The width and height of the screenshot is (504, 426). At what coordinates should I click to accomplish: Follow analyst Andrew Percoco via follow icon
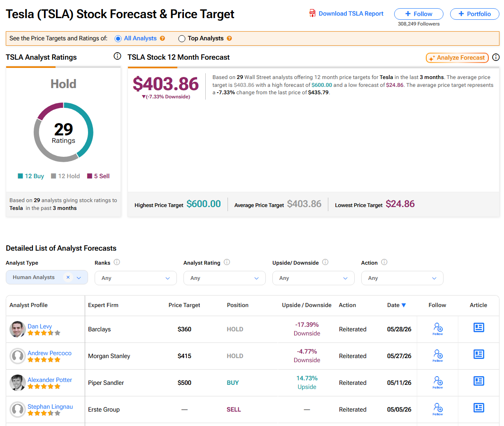click(438, 356)
